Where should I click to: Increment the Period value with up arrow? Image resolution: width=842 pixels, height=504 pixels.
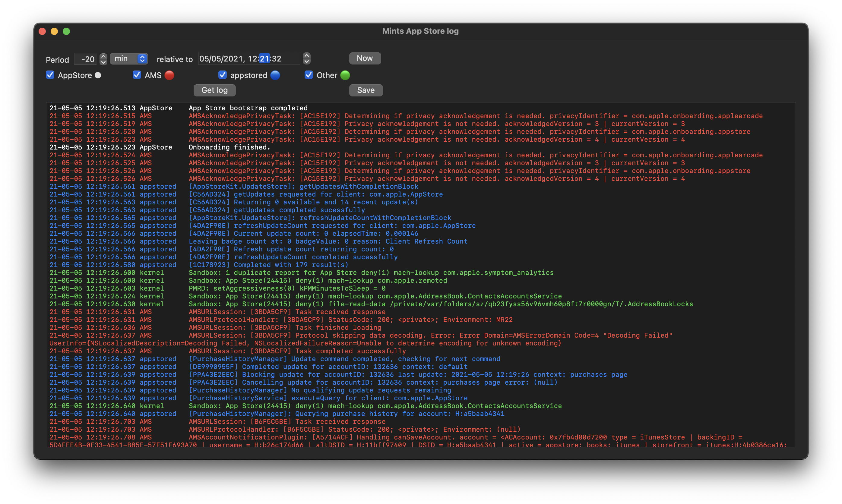[104, 56]
